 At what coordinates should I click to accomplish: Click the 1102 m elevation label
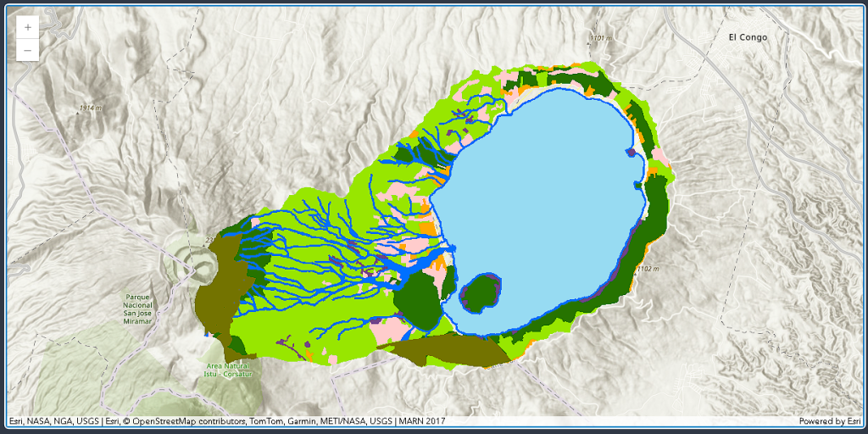(647, 269)
